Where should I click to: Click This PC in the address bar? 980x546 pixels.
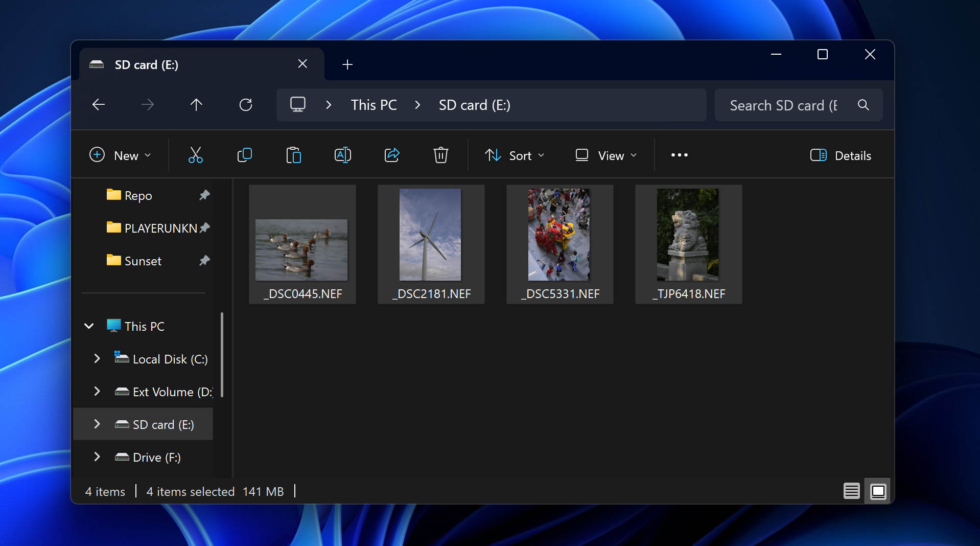click(374, 105)
